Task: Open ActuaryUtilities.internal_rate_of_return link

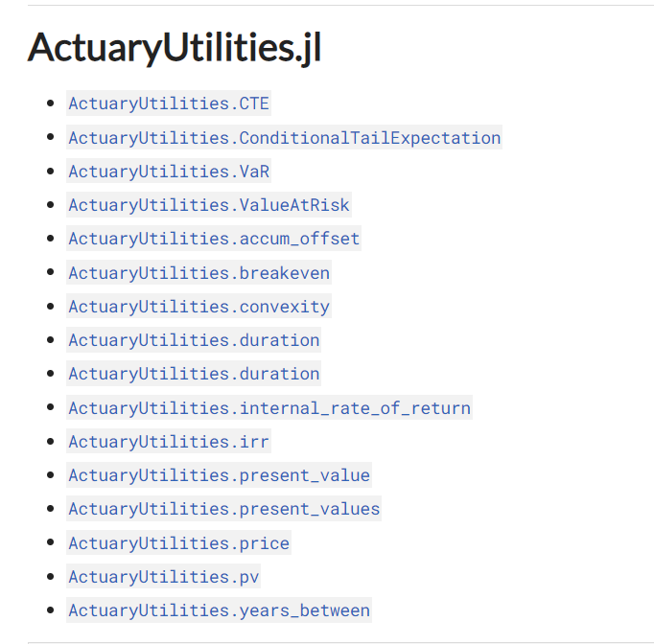Action: [x=269, y=407]
